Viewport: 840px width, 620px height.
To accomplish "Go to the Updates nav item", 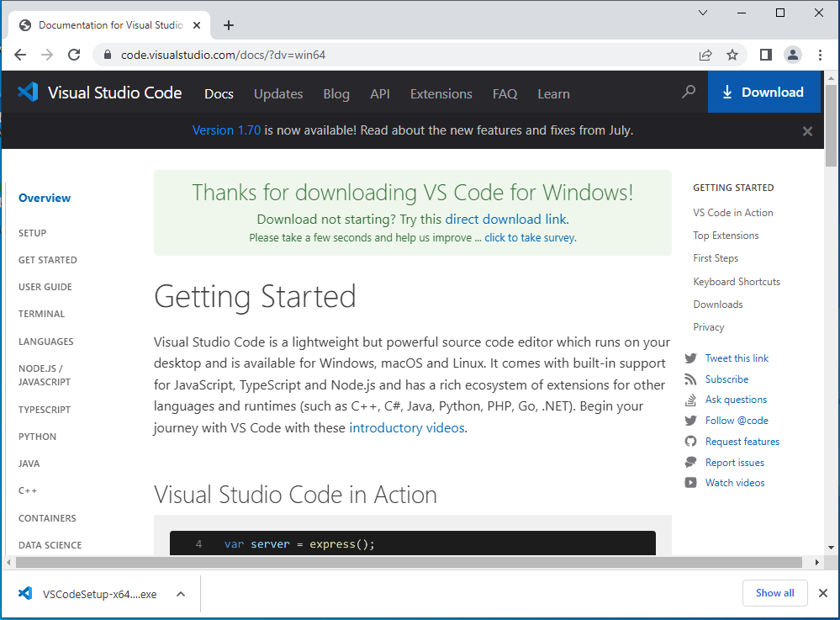I will point(278,93).
